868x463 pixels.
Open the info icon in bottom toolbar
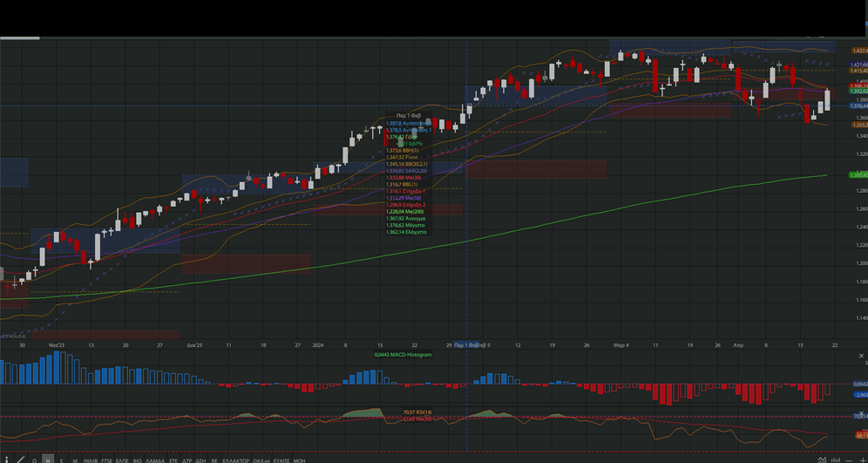(x=7, y=460)
